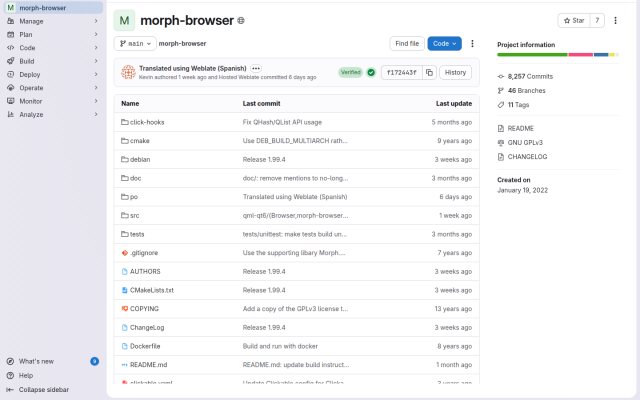The image size is (640, 400).
Task: Click the AUTHORS file icon
Action: click(x=124, y=271)
